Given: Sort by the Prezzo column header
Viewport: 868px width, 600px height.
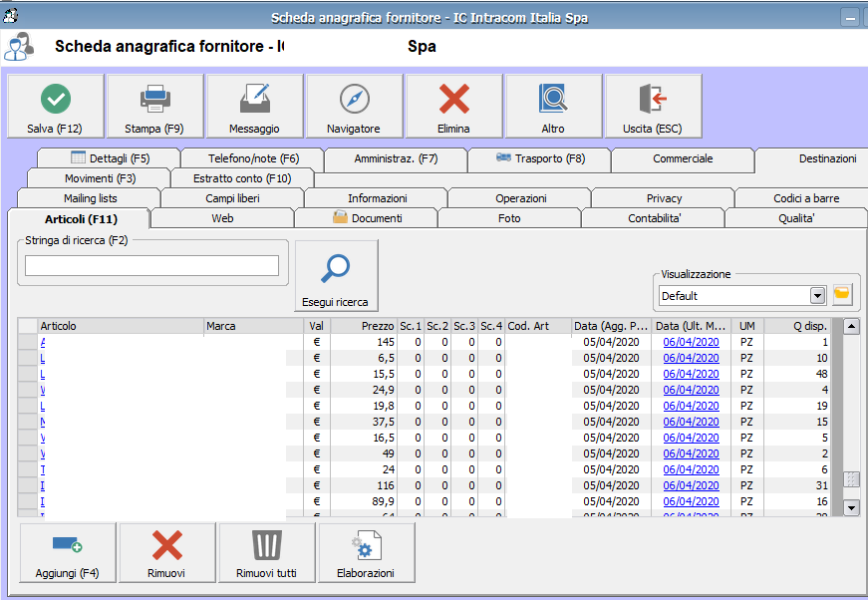Looking at the screenshot, I should coord(363,326).
